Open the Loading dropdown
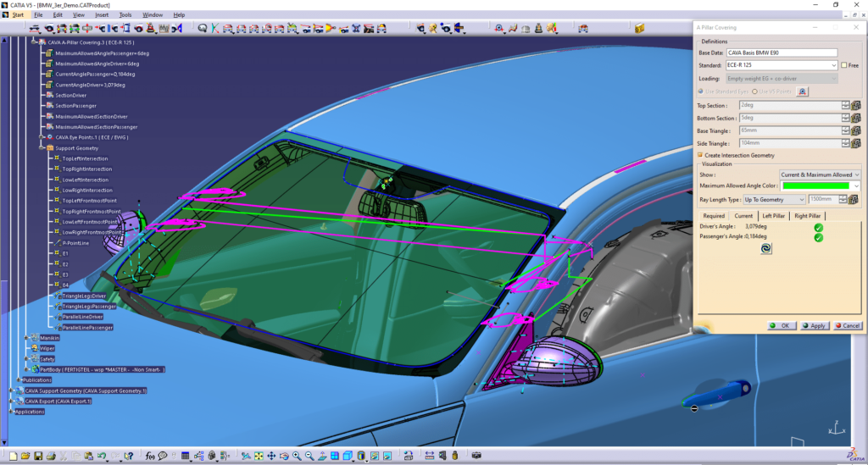Image resolution: width=868 pixels, height=465 pixels. coord(781,79)
